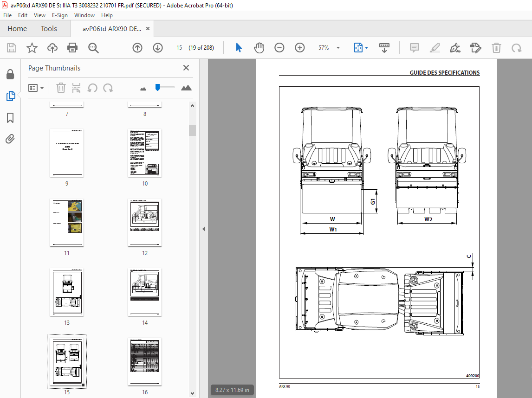The image size is (532, 398).
Task: Click the (19 of 208) page count text
Action: click(x=201, y=48)
